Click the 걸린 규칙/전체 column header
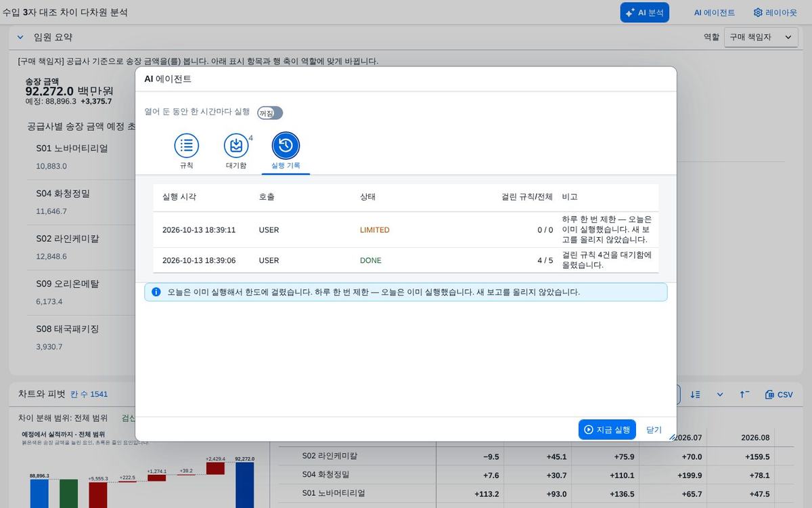 526,196
